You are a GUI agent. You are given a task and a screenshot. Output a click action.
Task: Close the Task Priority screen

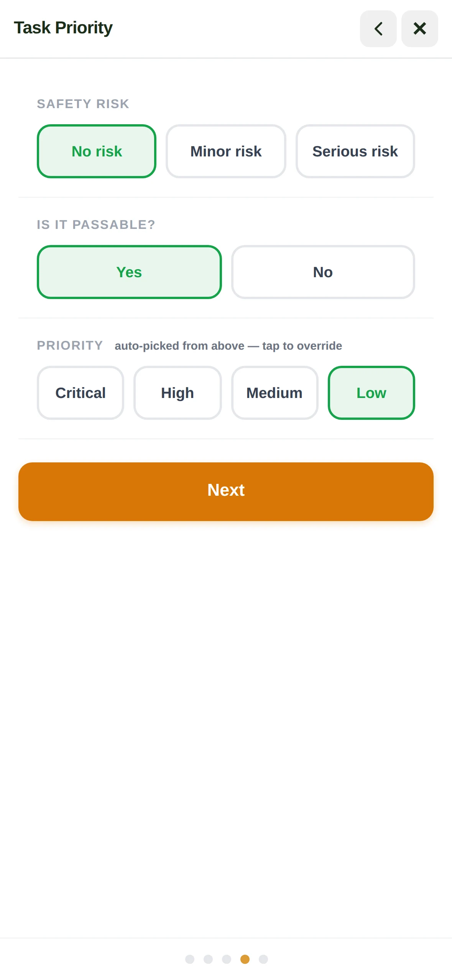point(419,29)
